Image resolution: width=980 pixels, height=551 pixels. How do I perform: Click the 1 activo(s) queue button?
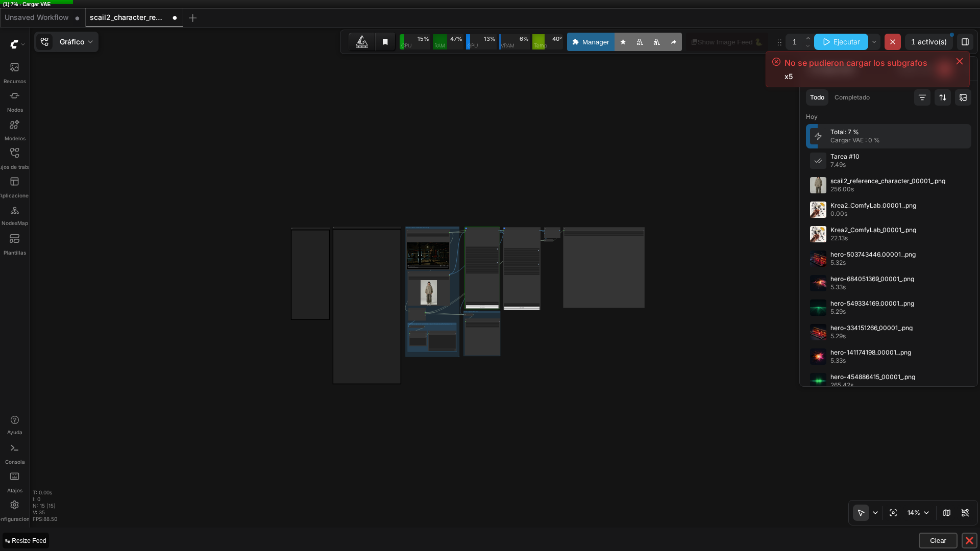[928, 42]
